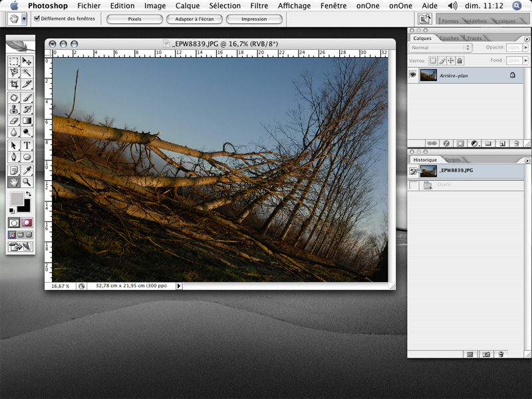
Task: Select the Type tool
Action: click(27, 146)
